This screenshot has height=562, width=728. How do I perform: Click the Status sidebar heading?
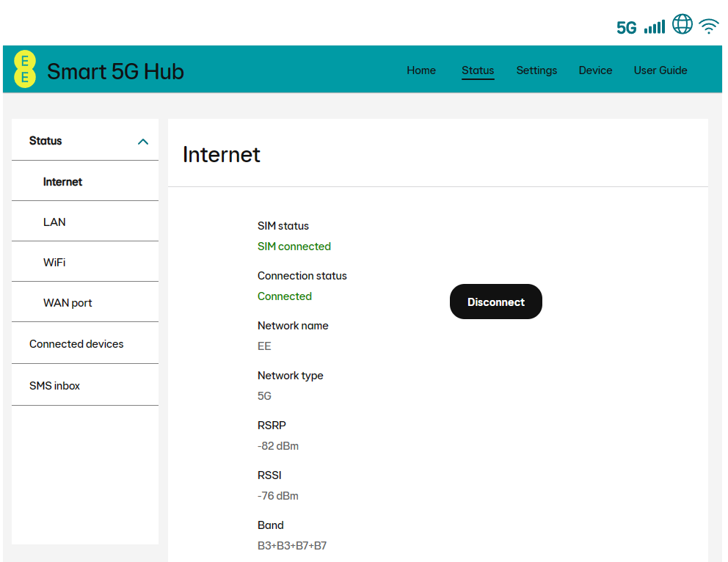tap(45, 141)
